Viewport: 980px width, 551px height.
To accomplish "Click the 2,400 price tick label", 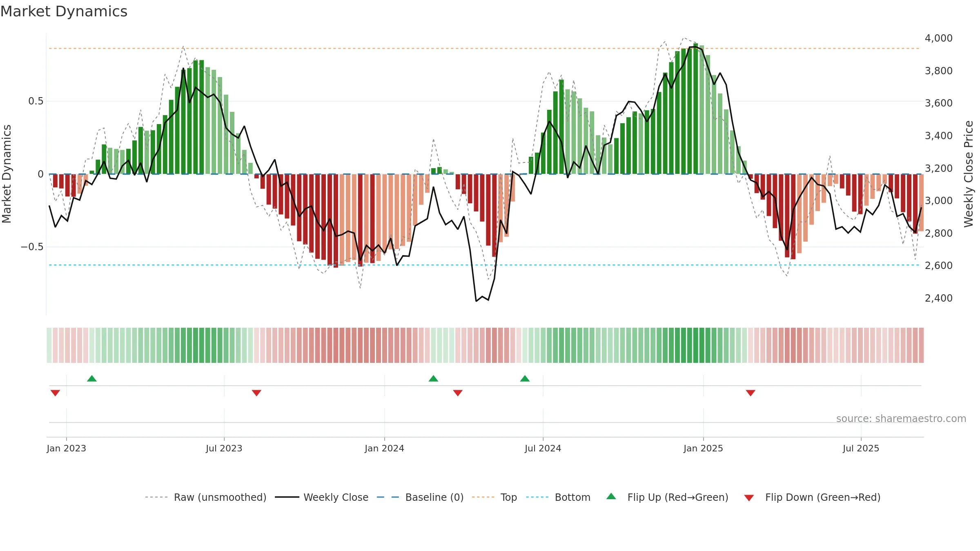I will pyautogui.click(x=939, y=298).
